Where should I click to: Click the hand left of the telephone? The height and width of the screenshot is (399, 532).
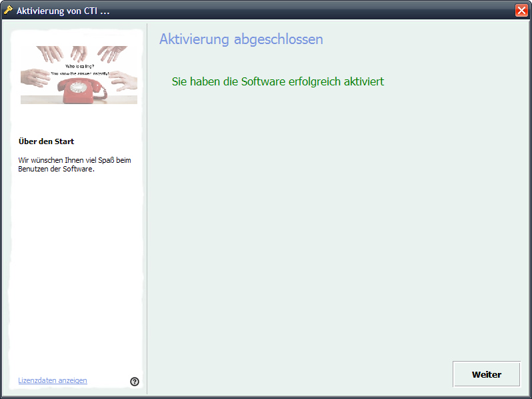(x=35, y=77)
